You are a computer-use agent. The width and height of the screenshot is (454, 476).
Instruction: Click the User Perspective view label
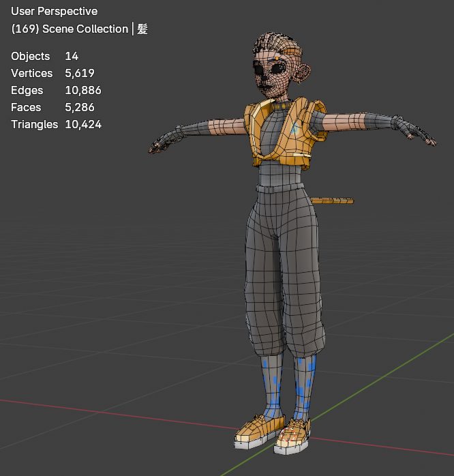[x=55, y=12]
